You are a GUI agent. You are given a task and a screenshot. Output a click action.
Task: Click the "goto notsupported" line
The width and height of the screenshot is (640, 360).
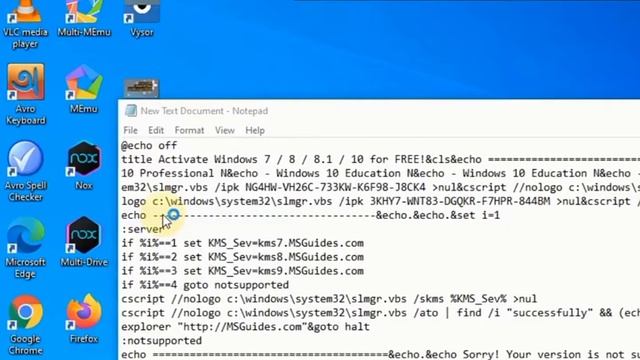[236, 285]
